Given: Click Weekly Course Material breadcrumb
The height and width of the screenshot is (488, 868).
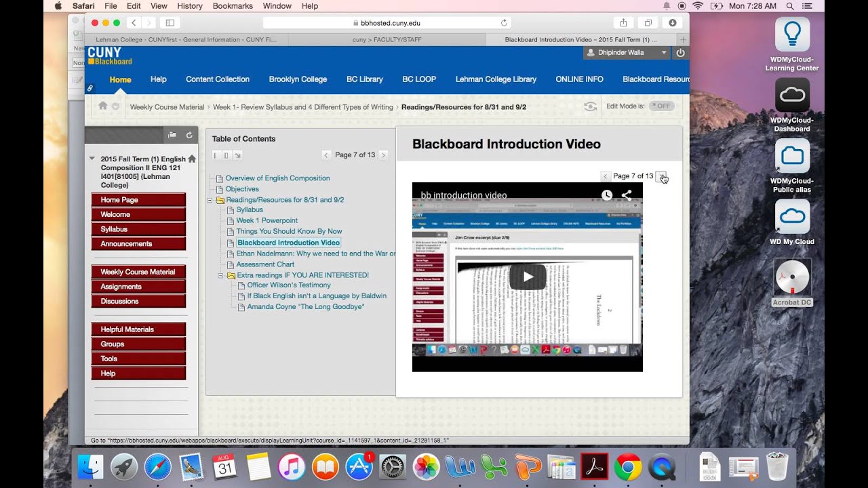Looking at the screenshot, I should [x=167, y=107].
